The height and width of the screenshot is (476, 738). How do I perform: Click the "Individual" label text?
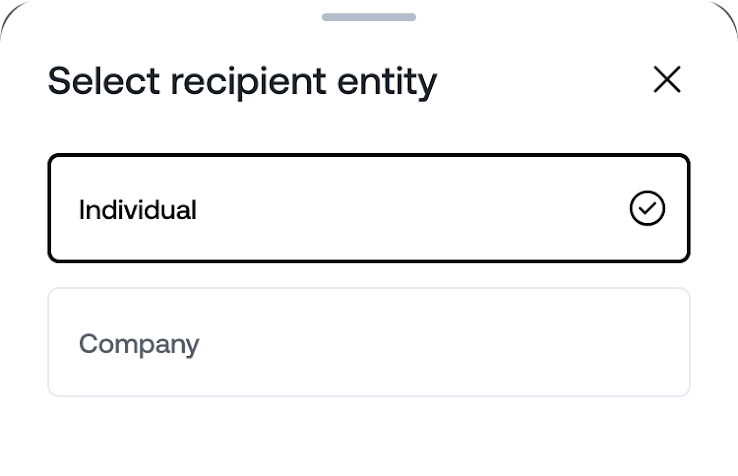point(138,210)
